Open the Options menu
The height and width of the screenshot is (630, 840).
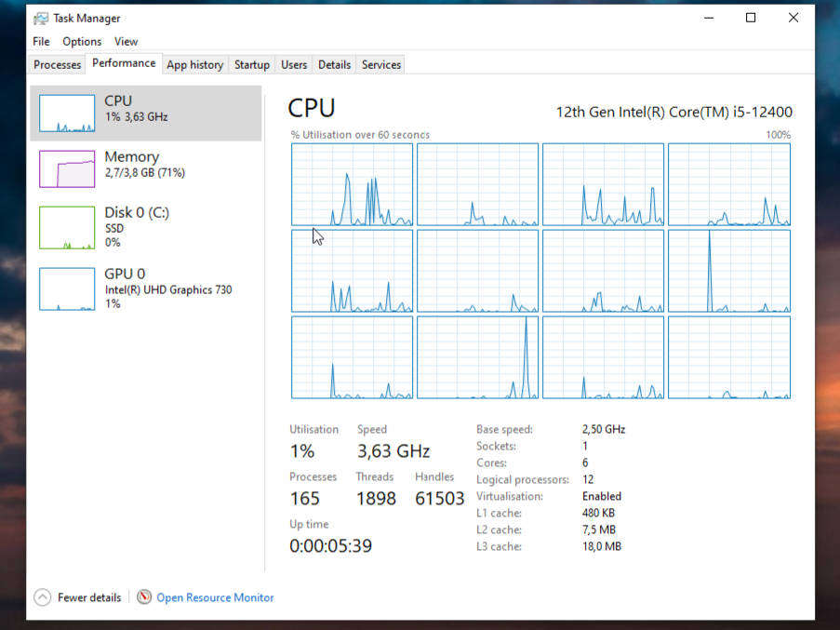point(82,41)
